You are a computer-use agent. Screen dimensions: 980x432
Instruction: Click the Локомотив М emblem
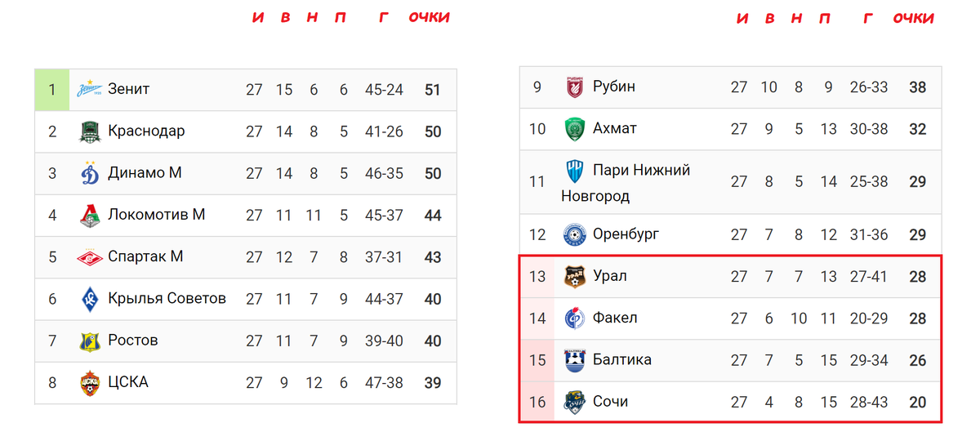89,216
